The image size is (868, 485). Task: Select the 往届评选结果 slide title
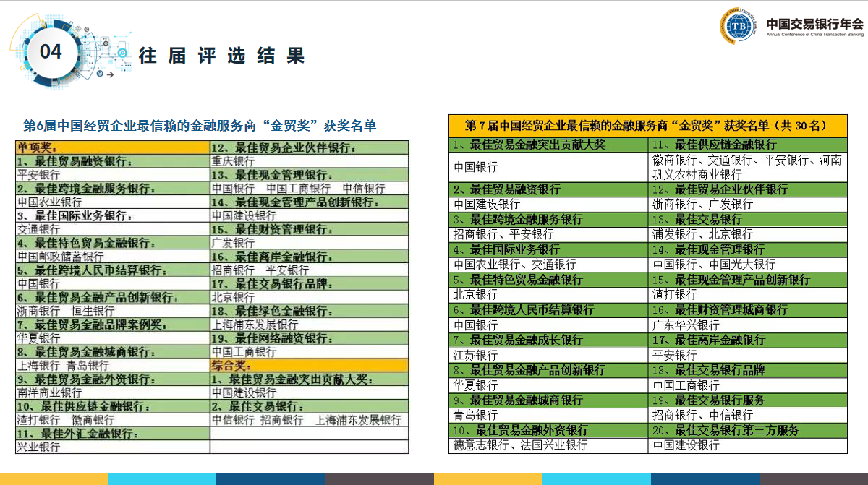click(x=221, y=55)
